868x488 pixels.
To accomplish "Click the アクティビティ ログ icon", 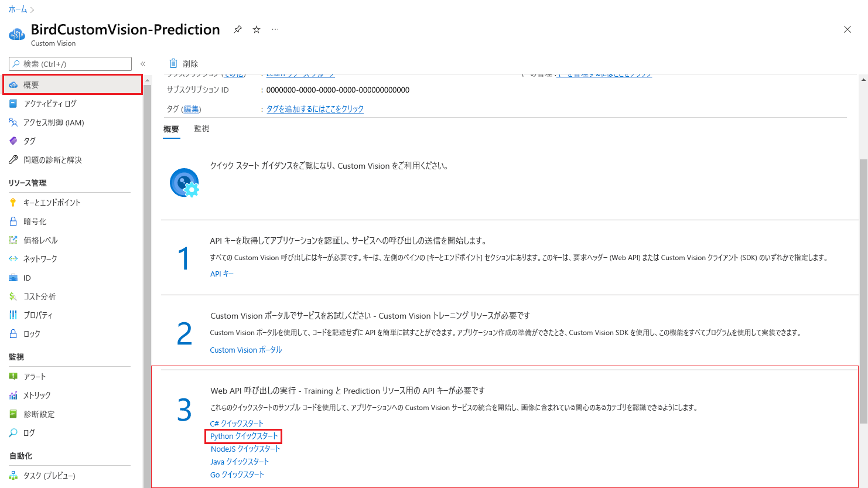I will coord(13,104).
